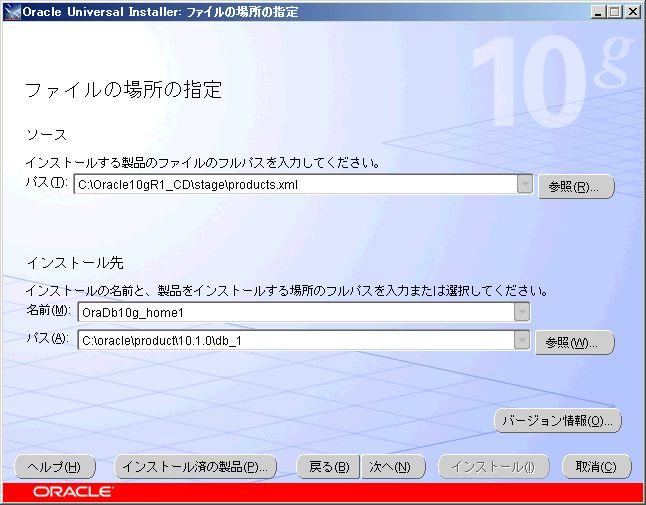Click the パス(T): label
The height and width of the screenshot is (505, 646).
[47, 181]
